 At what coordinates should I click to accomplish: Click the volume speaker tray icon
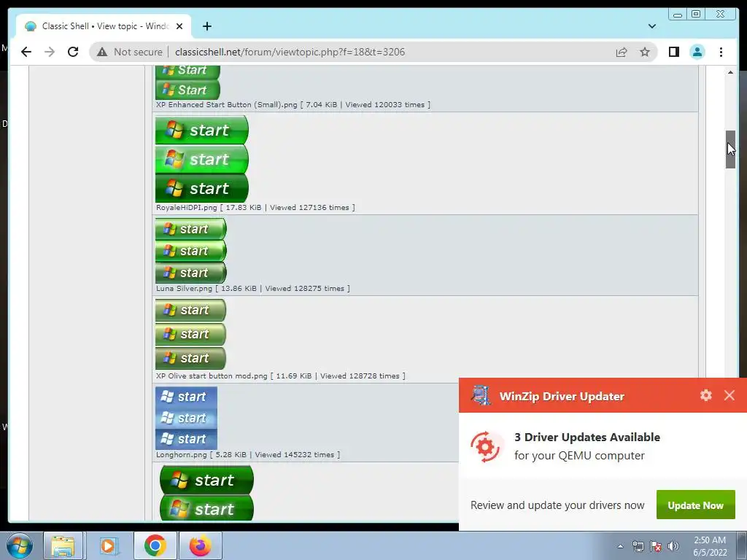pos(673,547)
